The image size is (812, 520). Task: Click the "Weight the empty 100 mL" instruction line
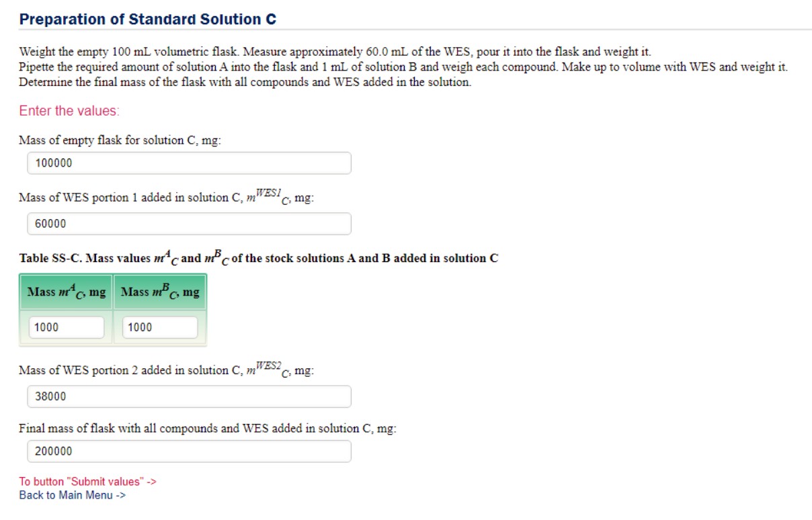coord(335,52)
